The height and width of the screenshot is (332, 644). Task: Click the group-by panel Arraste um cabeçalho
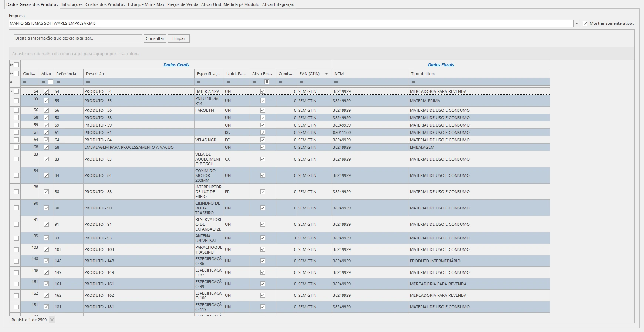(321, 54)
